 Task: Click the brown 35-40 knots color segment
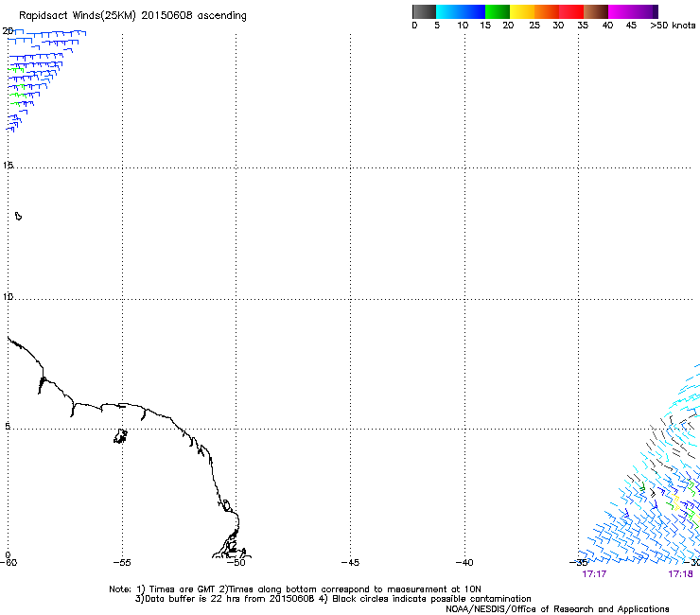(596, 11)
